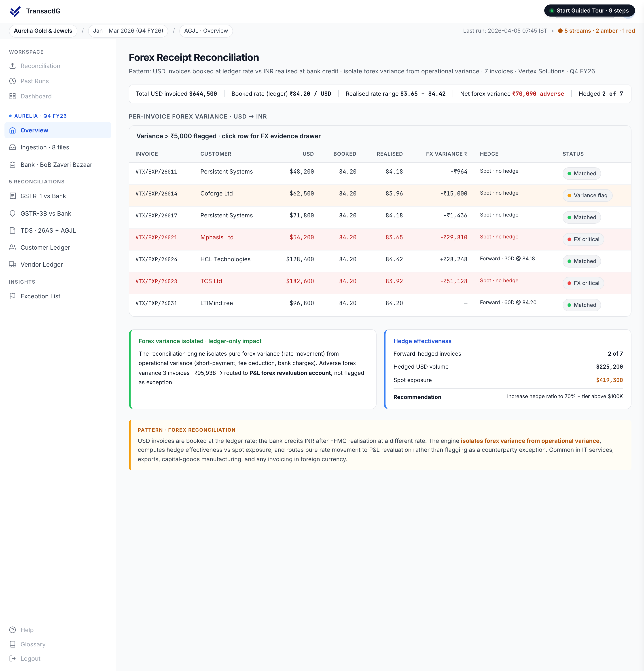644x671 pixels.
Task: Click the $419,300 spot exposure value
Action: pyautogui.click(x=609, y=380)
